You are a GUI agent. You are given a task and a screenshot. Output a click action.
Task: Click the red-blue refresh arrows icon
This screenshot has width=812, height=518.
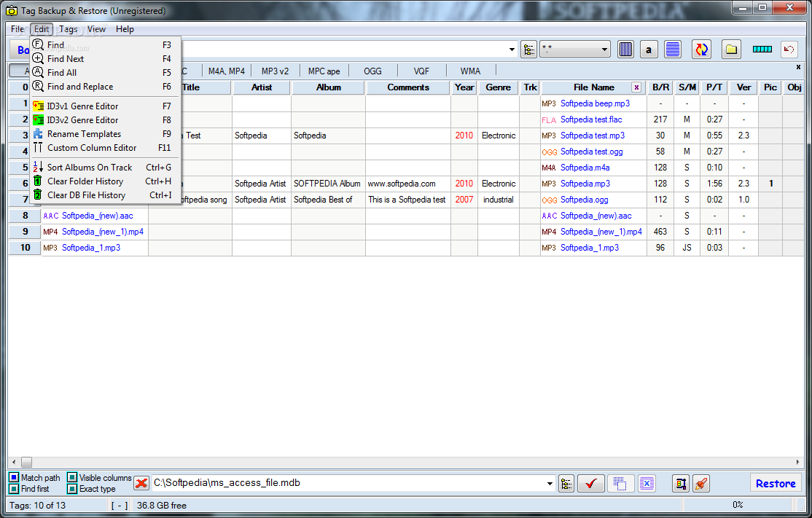click(702, 50)
